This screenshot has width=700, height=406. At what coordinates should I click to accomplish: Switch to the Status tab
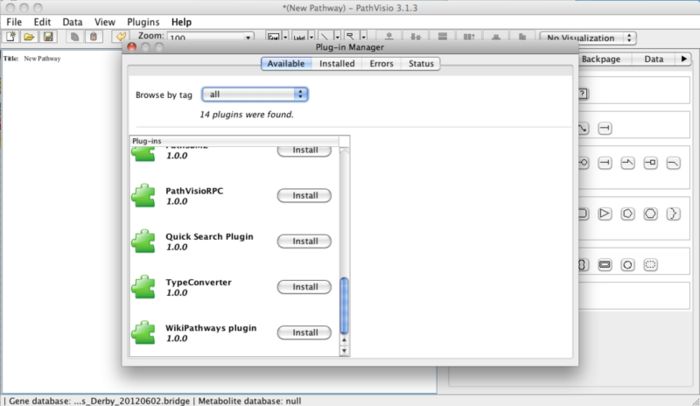[421, 63]
